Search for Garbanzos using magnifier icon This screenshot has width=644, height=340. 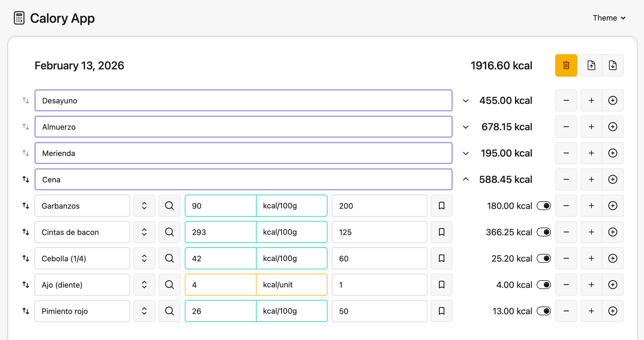169,206
